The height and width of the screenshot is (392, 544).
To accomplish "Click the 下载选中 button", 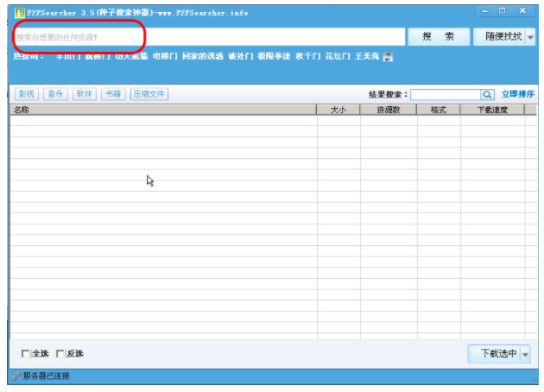I will coord(495,354).
